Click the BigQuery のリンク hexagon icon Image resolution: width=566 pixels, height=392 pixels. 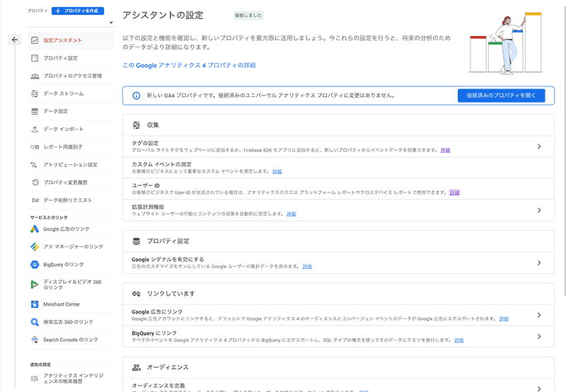(35, 265)
